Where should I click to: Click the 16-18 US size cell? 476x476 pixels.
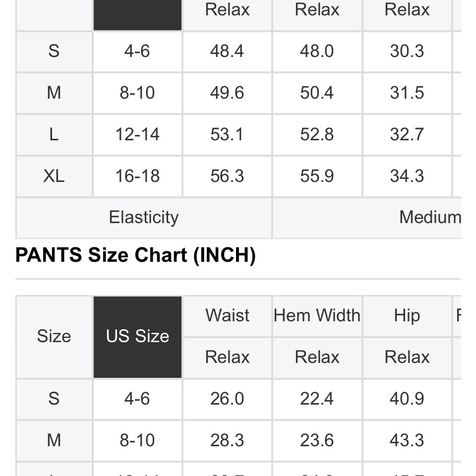coord(137,176)
